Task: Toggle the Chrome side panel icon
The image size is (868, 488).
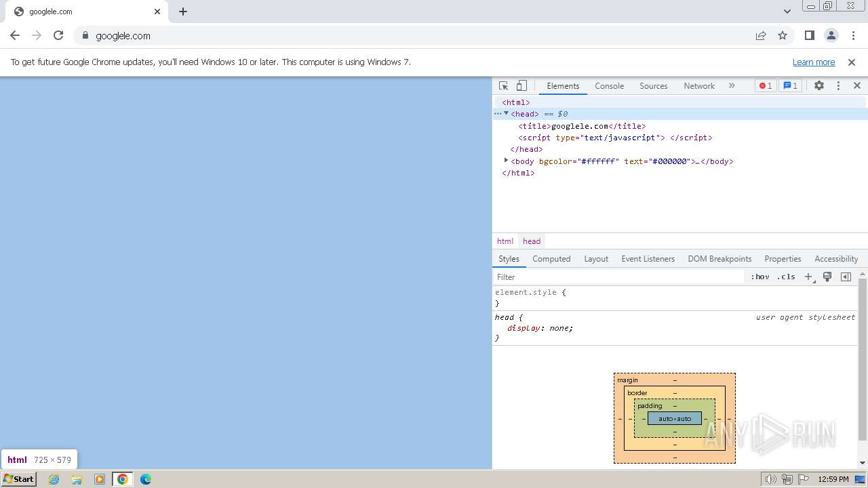Action: tap(809, 35)
